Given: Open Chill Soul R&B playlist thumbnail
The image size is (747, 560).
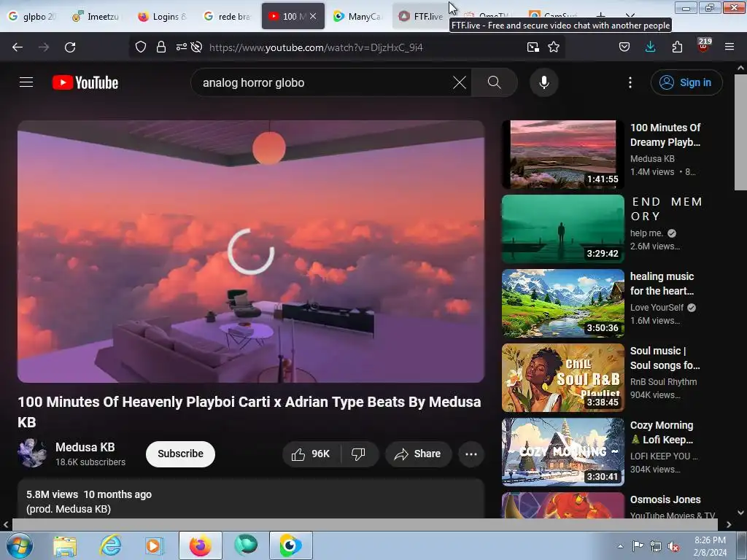Looking at the screenshot, I should (x=563, y=378).
